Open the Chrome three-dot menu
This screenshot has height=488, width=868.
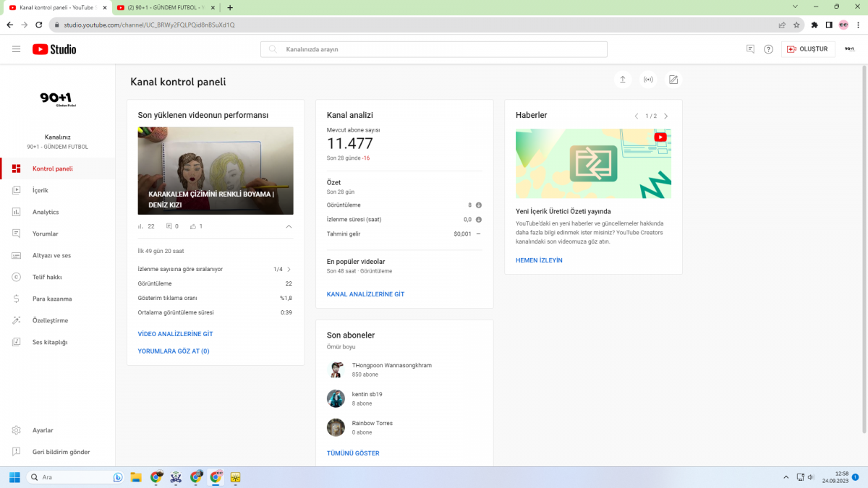[858, 24]
